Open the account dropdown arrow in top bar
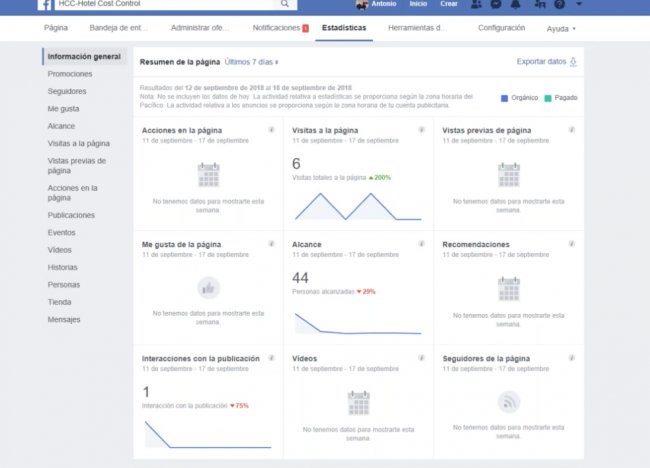The image size is (650, 468). pyautogui.click(x=576, y=4)
